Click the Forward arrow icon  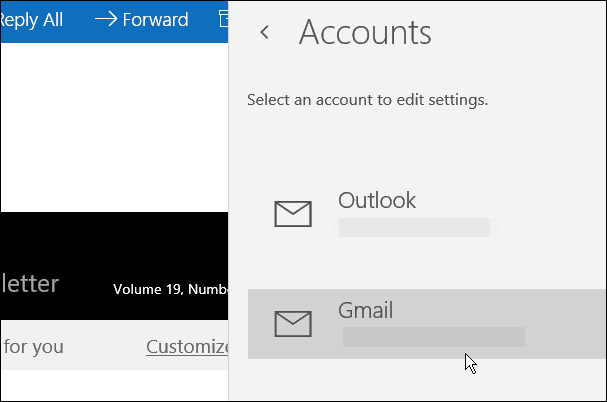click(x=106, y=19)
